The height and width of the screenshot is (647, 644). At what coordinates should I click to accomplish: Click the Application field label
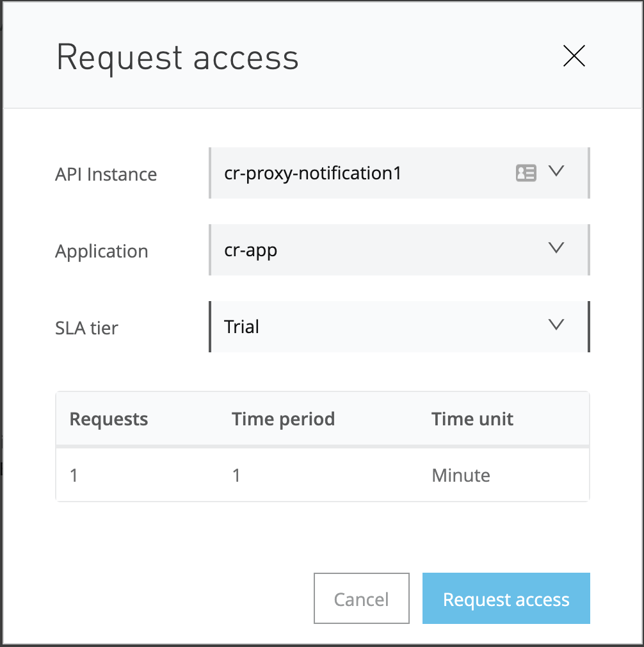pyautogui.click(x=102, y=251)
